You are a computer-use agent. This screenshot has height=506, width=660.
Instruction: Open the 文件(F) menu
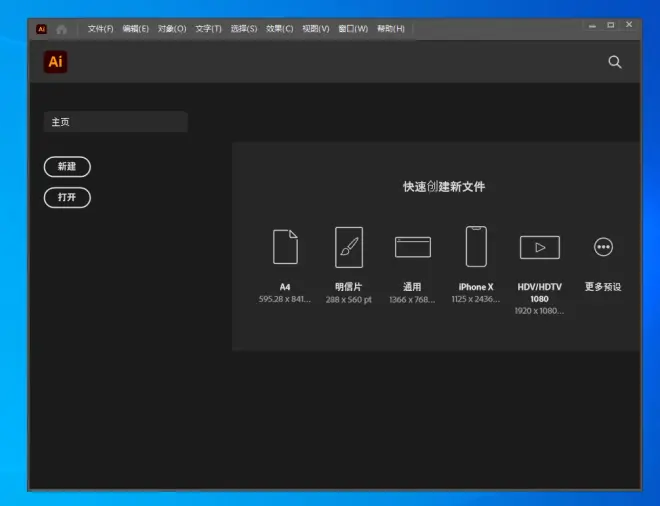point(101,29)
